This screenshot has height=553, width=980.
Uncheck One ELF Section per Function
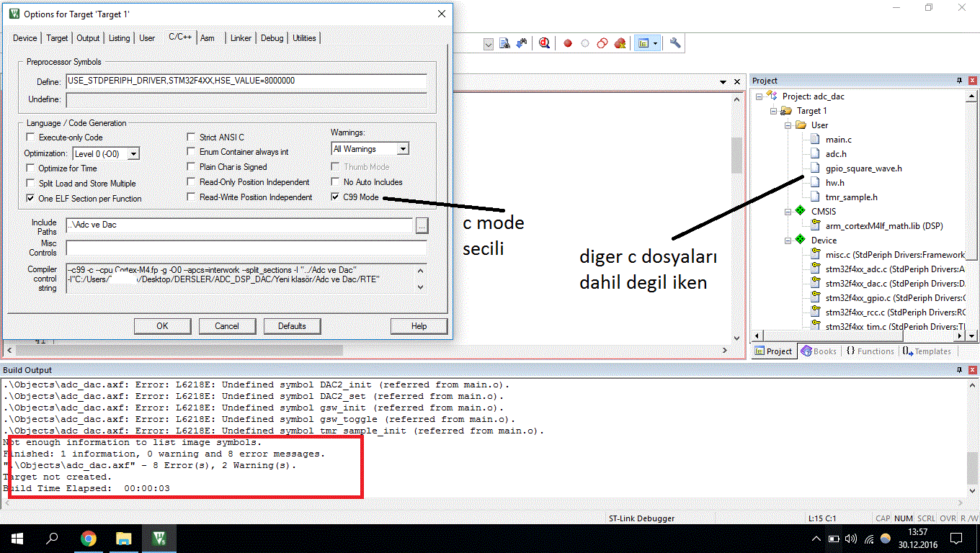click(x=30, y=198)
